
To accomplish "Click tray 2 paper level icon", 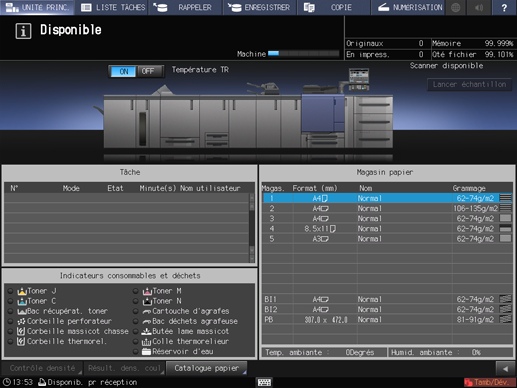I will pyautogui.click(x=505, y=208).
